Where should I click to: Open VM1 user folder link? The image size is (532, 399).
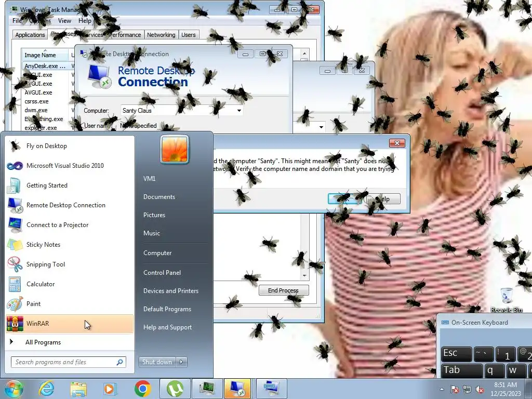(x=149, y=179)
